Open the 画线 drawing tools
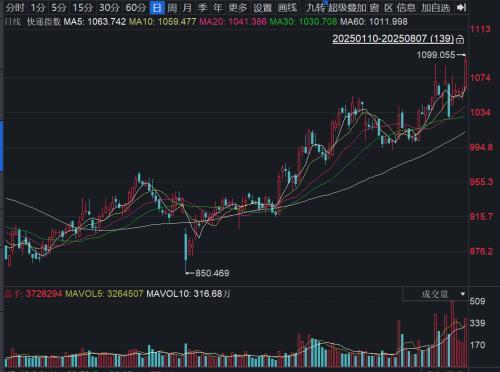 (x=287, y=7)
